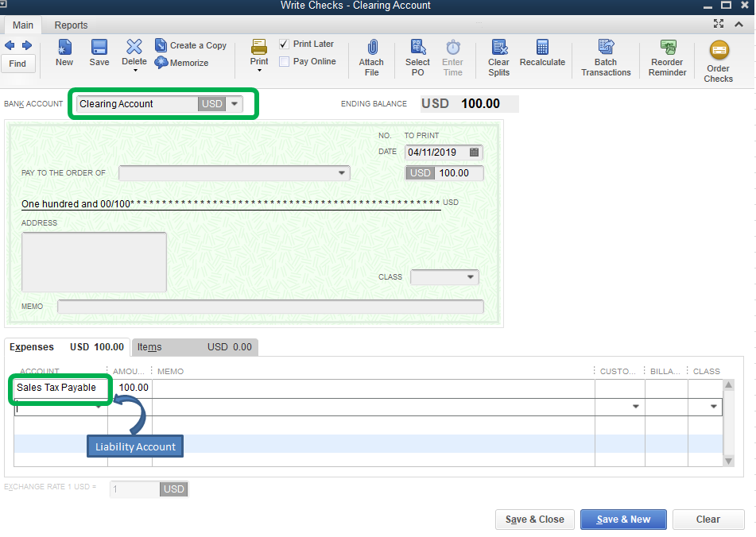Screen dimensions: 756x537
Task: Open the Class column dropdown in second row
Action: (714, 407)
